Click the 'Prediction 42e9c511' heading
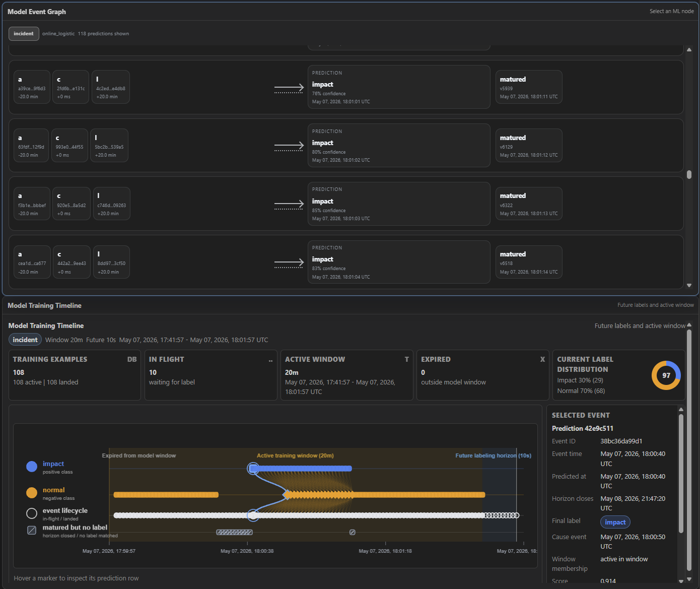This screenshot has height=589, width=700. (582, 428)
